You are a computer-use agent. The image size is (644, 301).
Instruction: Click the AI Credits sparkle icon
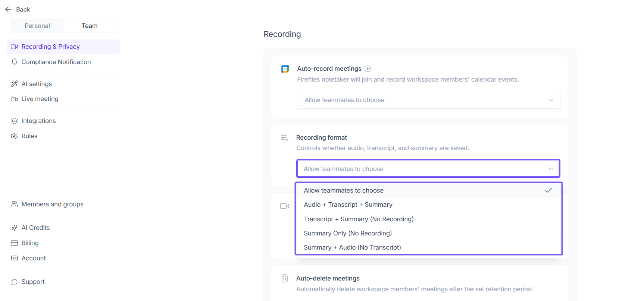coord(15,228)
